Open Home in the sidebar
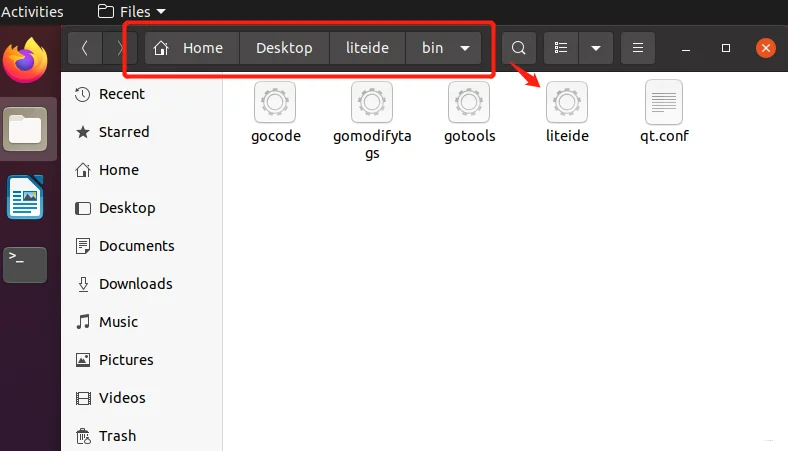Image resolution: width=788 pixels, height=451 pixels. pos(142,170)
